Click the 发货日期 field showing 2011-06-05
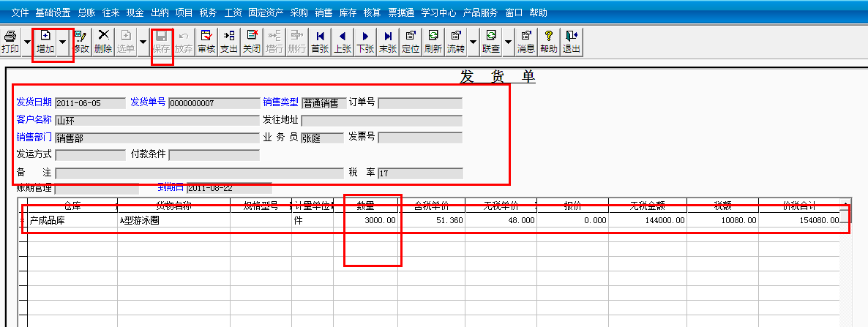 [90, 103]
